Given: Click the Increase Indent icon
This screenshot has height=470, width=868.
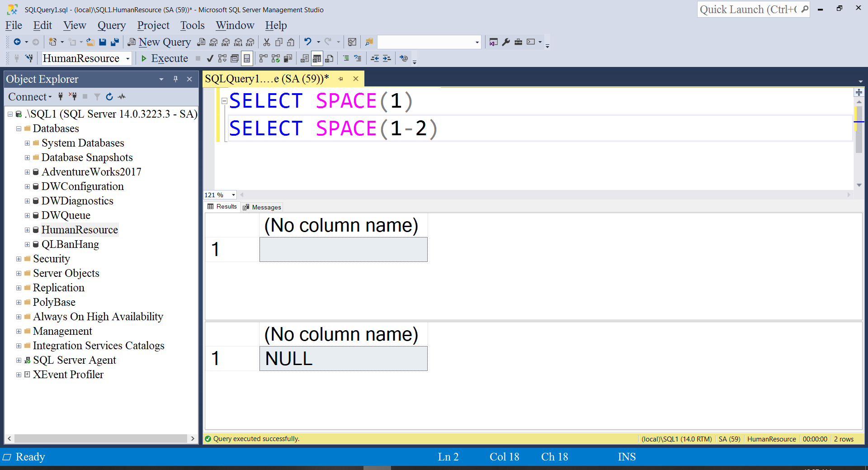Looking at the screenshot, I should pyautogui.click(x=387, y=58).
